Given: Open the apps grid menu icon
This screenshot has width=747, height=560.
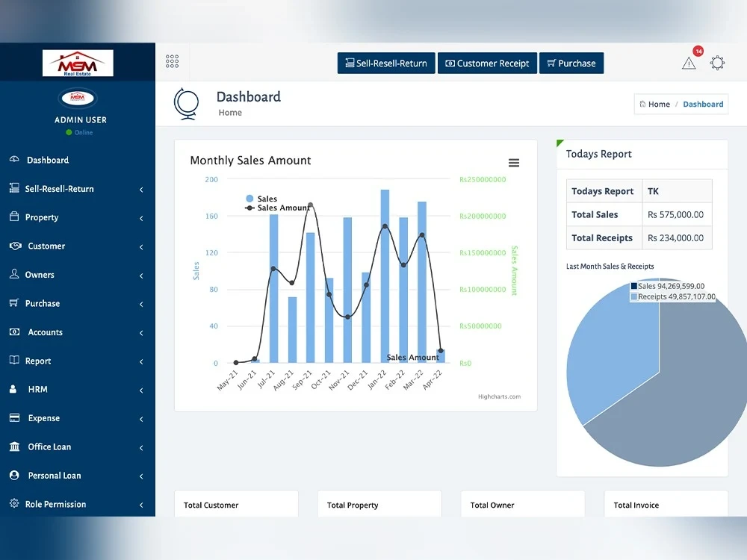Looking at the screenshot, I should click(x=172, y=61).
